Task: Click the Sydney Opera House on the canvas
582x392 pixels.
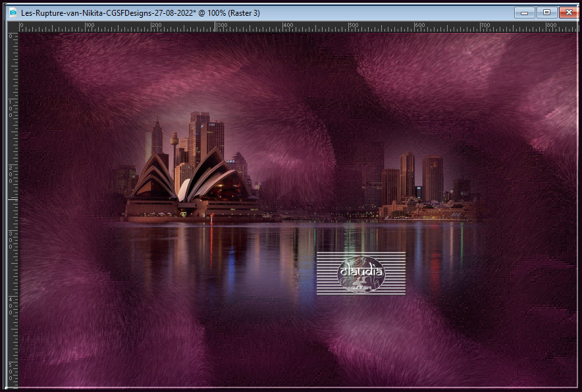Action: click(192, 184)
